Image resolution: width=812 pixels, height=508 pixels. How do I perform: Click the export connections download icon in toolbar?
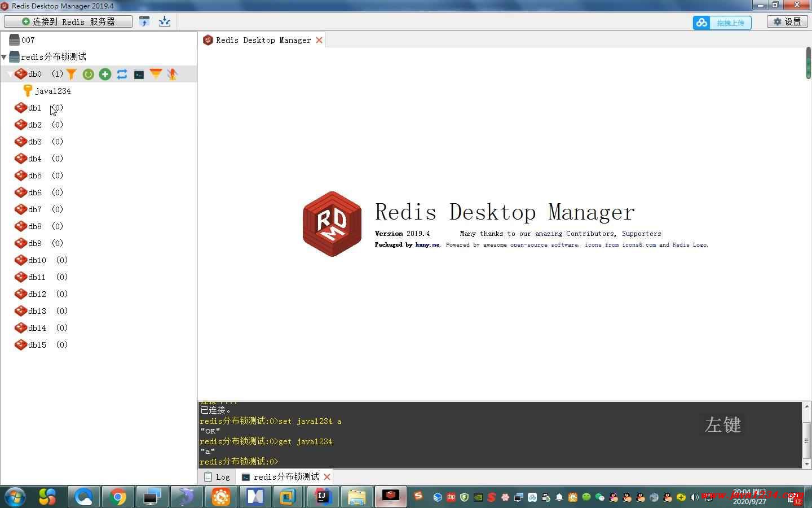pyautogui.click(x=165, y=21)
